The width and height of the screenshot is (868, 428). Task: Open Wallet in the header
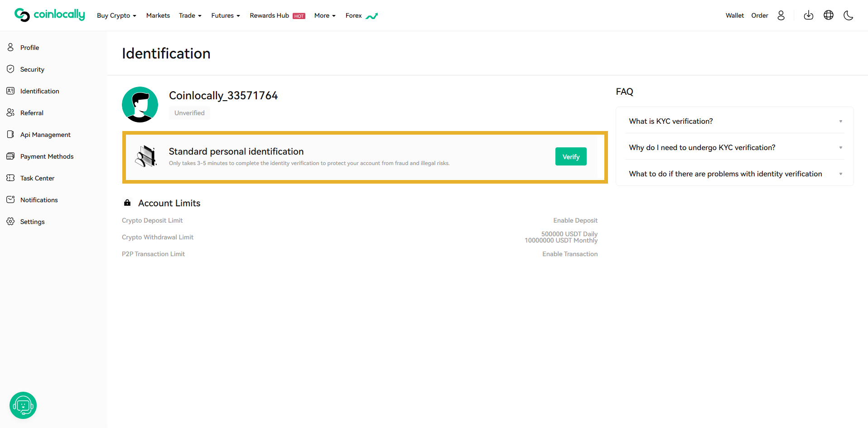735,15
